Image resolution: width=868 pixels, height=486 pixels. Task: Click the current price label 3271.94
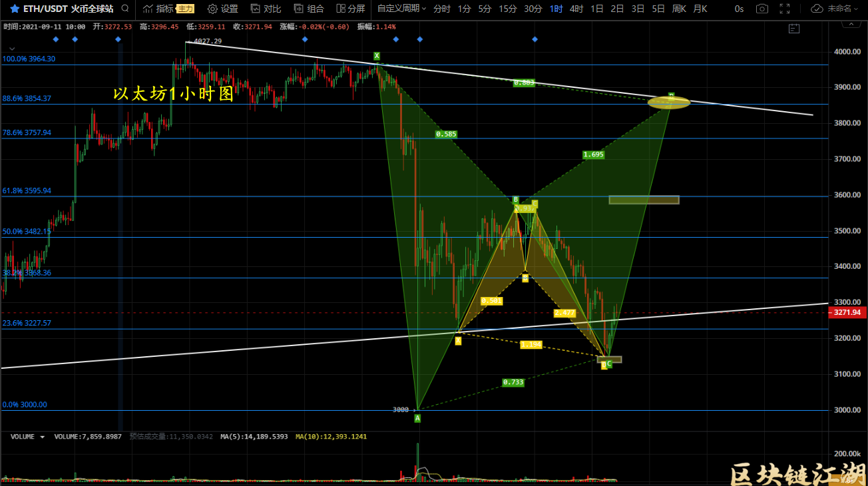pos(846,312)
